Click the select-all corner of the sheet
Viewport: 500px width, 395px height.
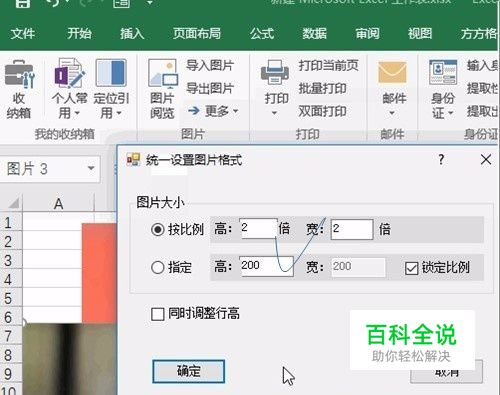coord(13,203)
